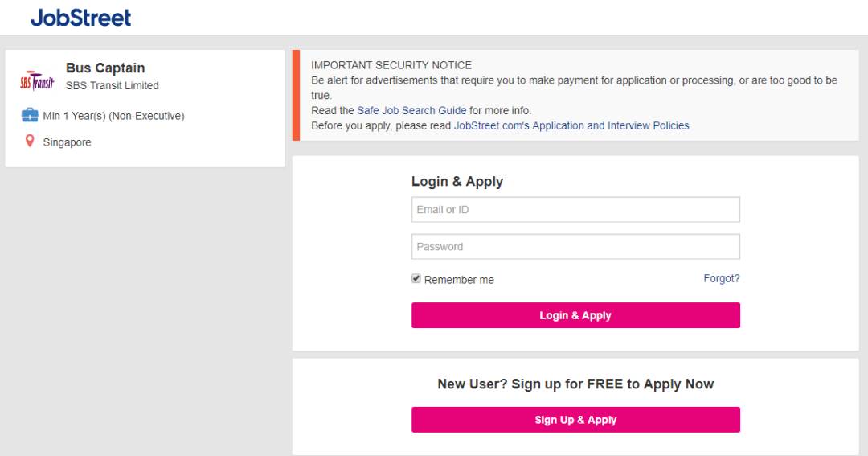This screenshot has height=456, width=868.
Task: Toggle the Remember me checkbox
Action: [x=416, y=279]
